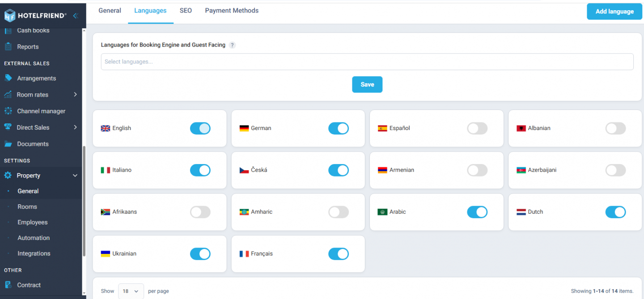Disable the Arabic language toggle
Image resolution: width=644 pixels, height=299 pixels.
pyautogui.click(x=477, y=212)
